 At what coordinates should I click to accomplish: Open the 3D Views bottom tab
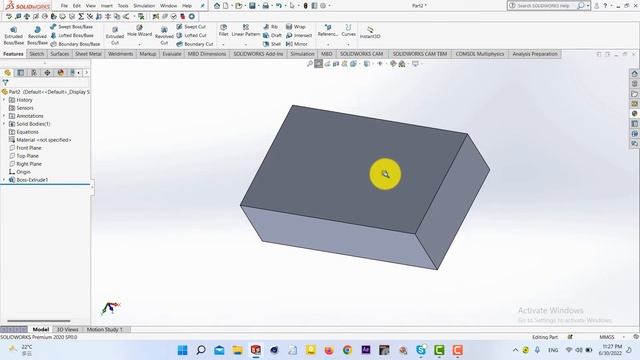tap(67, 329)
